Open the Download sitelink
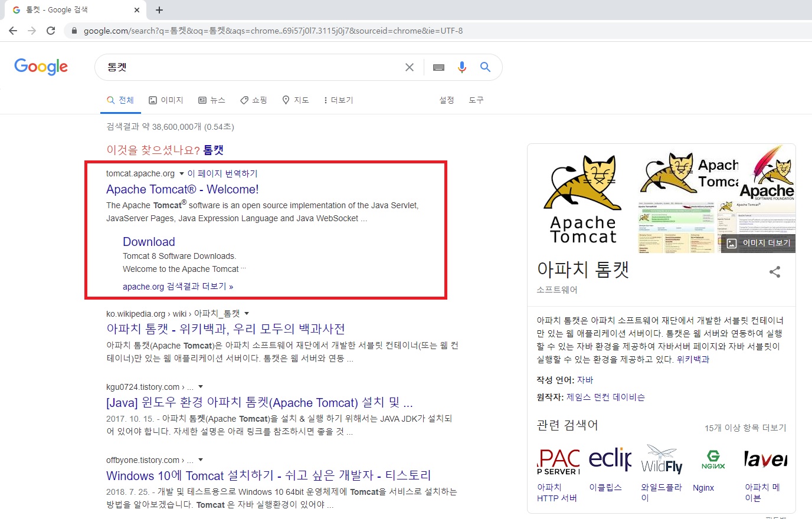 click(x=149, y=242)
